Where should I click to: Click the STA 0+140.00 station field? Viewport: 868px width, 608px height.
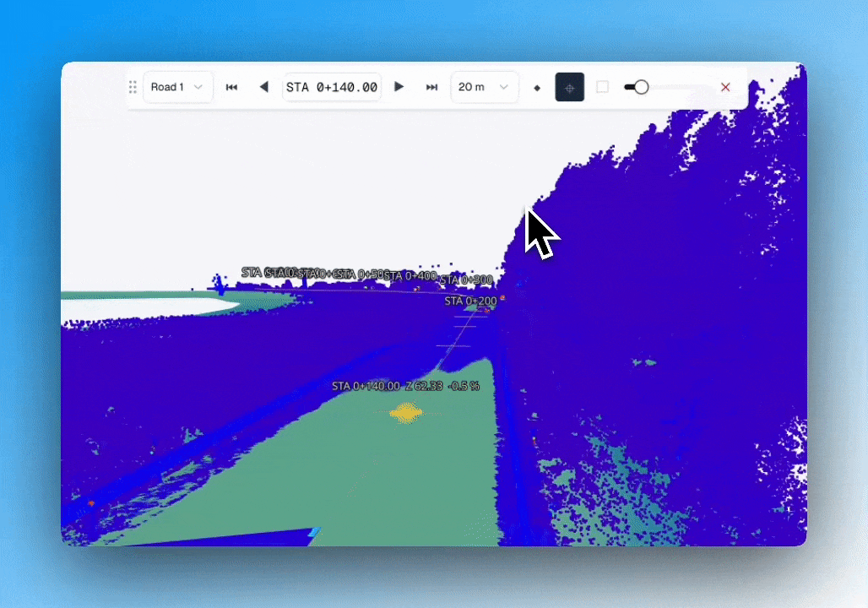332,87
